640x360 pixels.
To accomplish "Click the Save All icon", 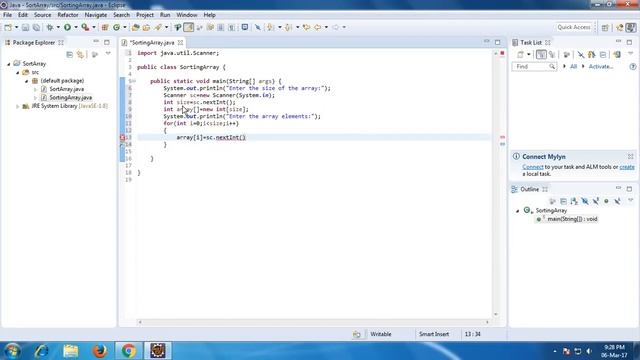I will (36, 27).
